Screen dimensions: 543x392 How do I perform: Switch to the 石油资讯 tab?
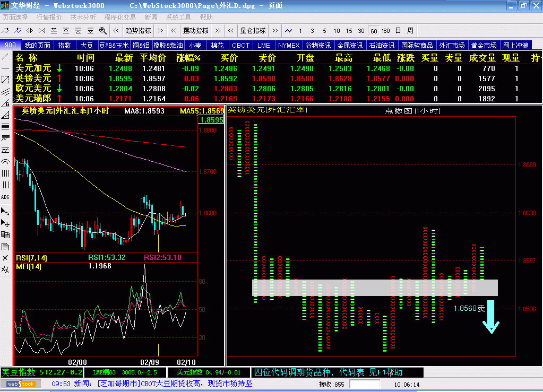382,45
